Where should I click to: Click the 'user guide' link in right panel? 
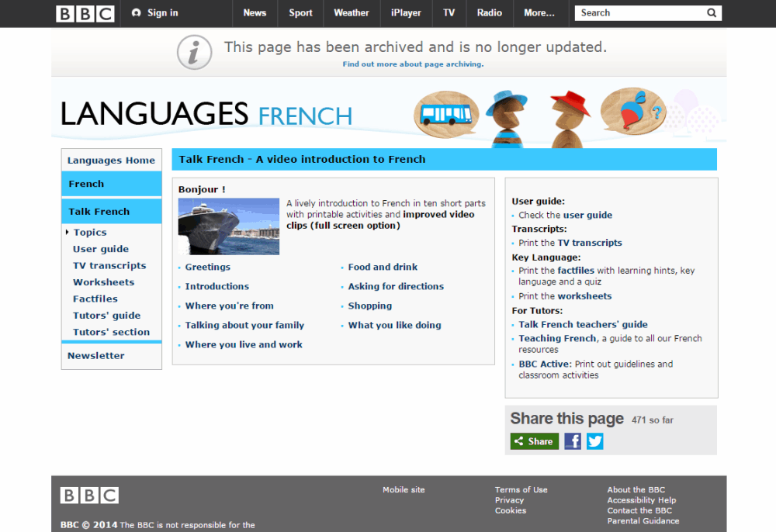587,215
